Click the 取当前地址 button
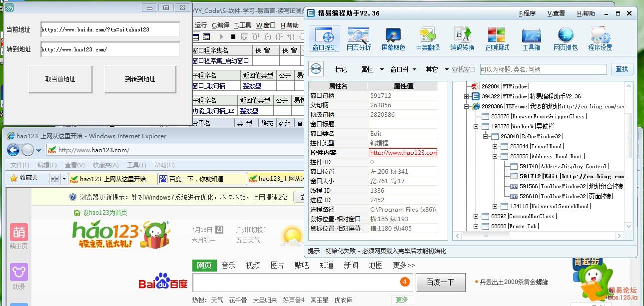This screenshot has width=644, height=306. pyautogui.click(x=60, y=79)
